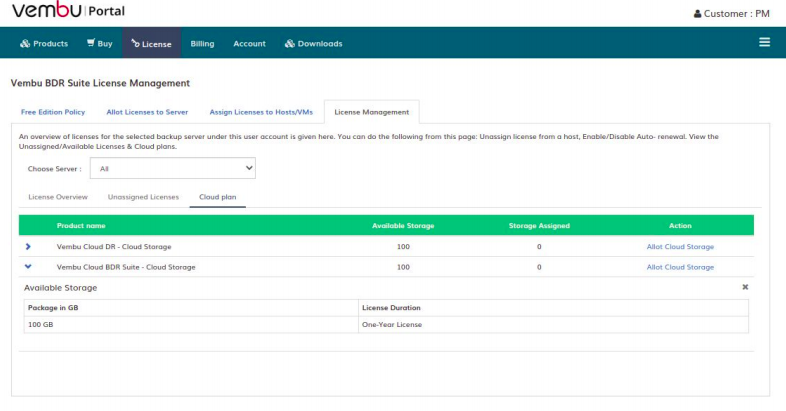
Task: Switch to Allot Licenses to Server tab
Action: pos(147,112)
